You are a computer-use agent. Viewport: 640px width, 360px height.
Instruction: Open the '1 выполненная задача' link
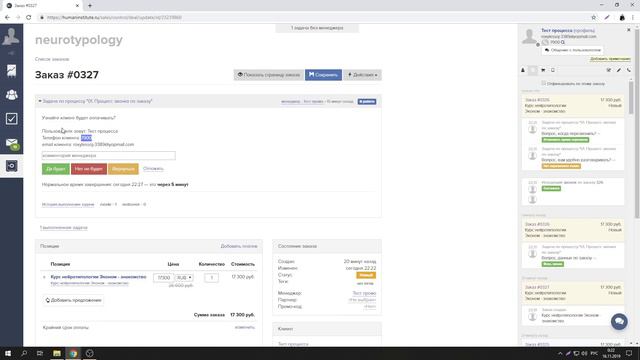click(x=63, y=227)
